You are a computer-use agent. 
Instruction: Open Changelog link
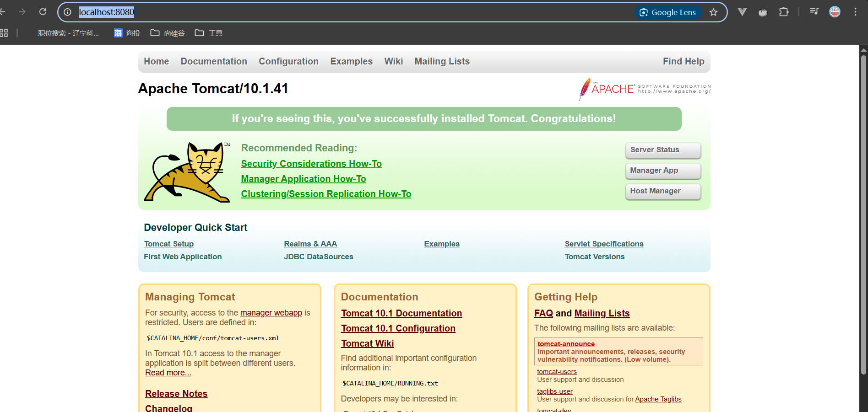click(x=168, y=408)
